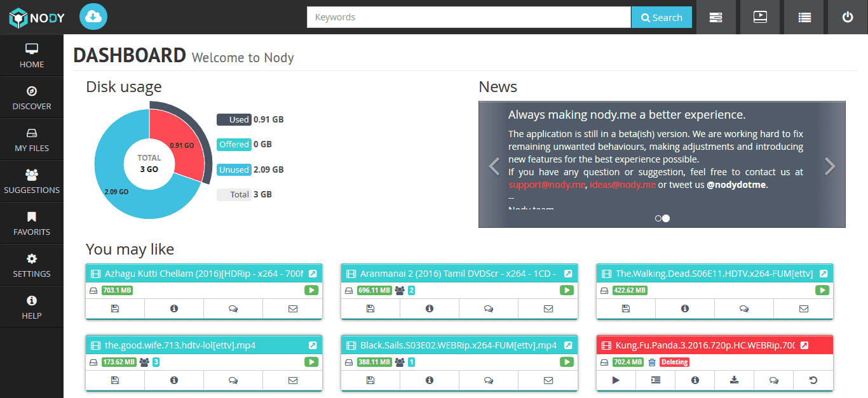Open comments for The.Walking.Dead.S06E11
This screenshot has height=398, width=868.
[x=744, y=308]
